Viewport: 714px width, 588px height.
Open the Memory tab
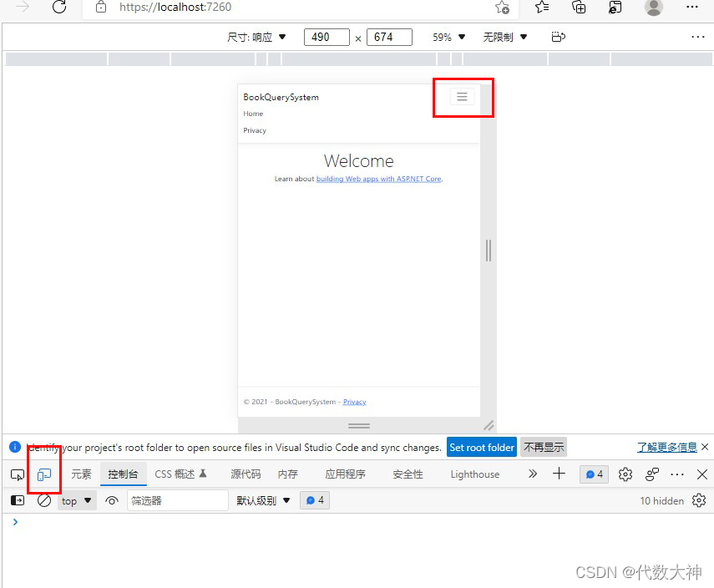click(x=287, y=474)
